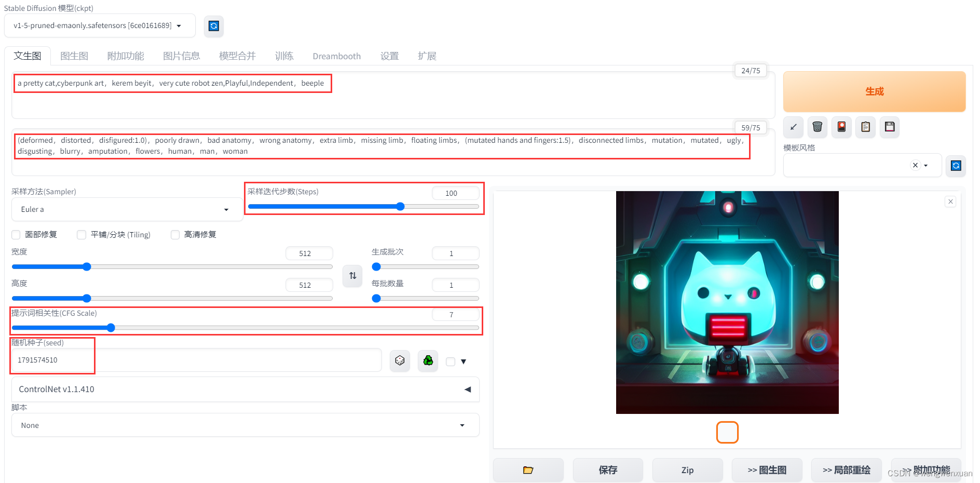Switch to the 图生图 tab

tap(74, 56)
